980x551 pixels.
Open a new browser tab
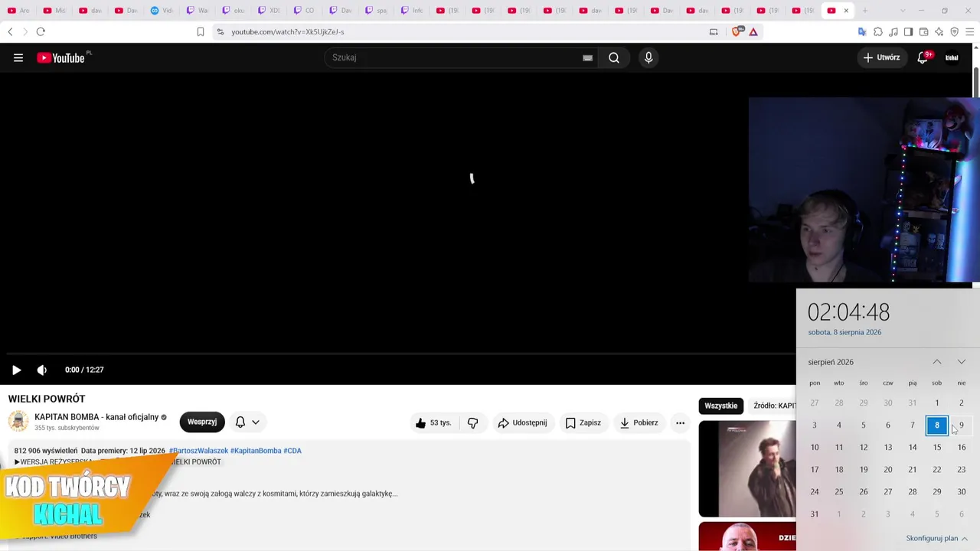tap(865, 11)
